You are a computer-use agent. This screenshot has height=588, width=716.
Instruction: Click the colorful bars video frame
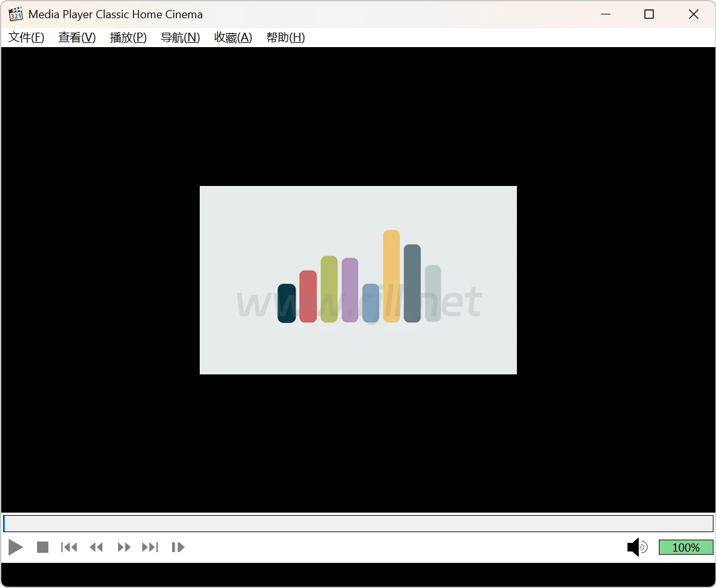point(358,280)
